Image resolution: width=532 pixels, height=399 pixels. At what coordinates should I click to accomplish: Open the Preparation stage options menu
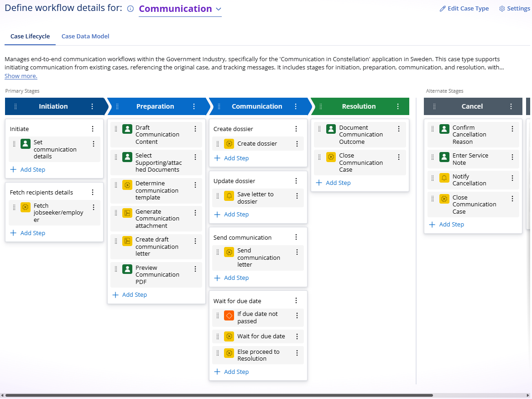pos(194,106)
